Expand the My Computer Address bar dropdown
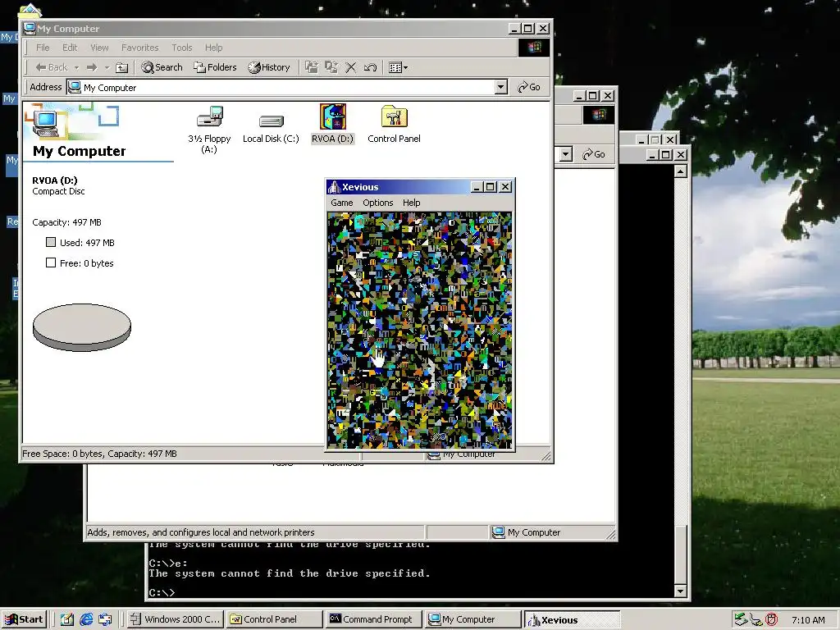 coord(500,87)
